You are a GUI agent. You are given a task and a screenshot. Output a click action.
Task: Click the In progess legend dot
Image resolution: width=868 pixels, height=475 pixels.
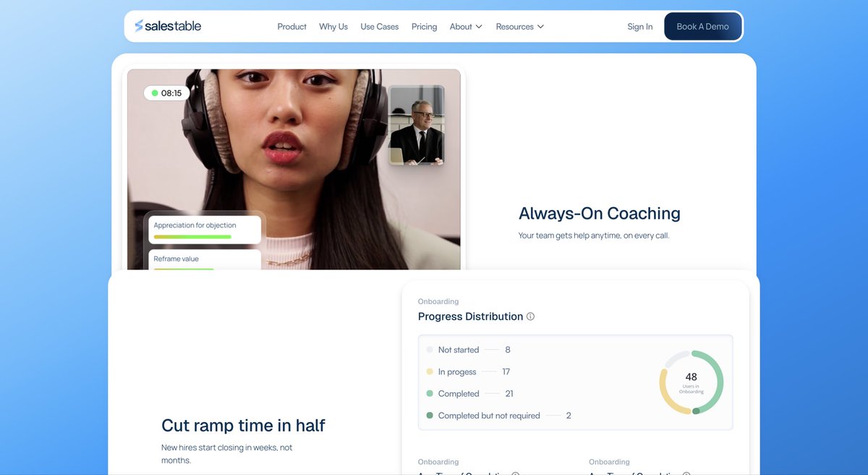[430, 371]
